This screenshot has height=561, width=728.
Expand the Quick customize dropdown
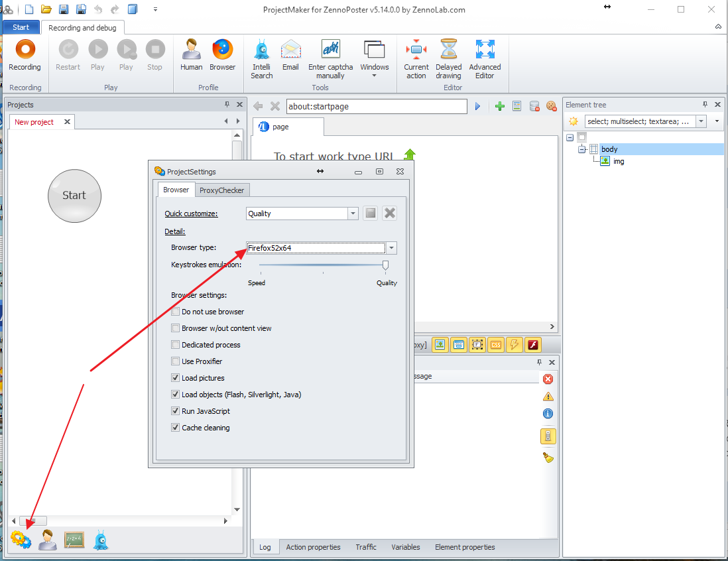tap(353, 214)
